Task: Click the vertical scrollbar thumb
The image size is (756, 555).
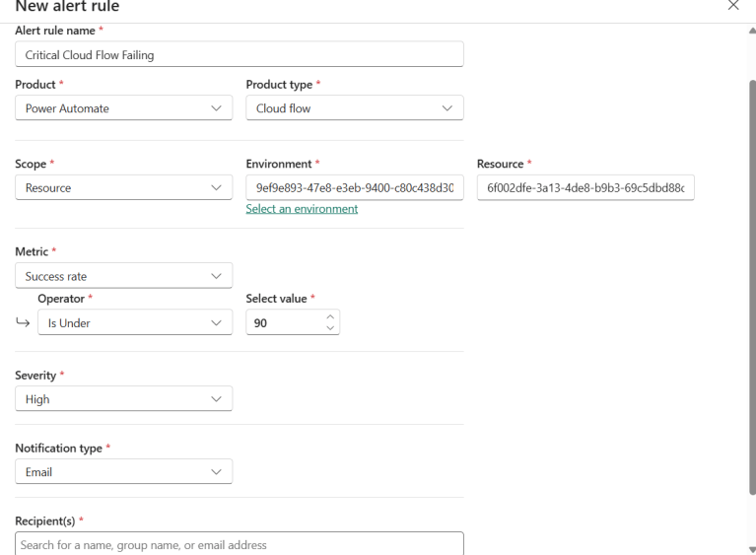Action: [x=753, y=287]
